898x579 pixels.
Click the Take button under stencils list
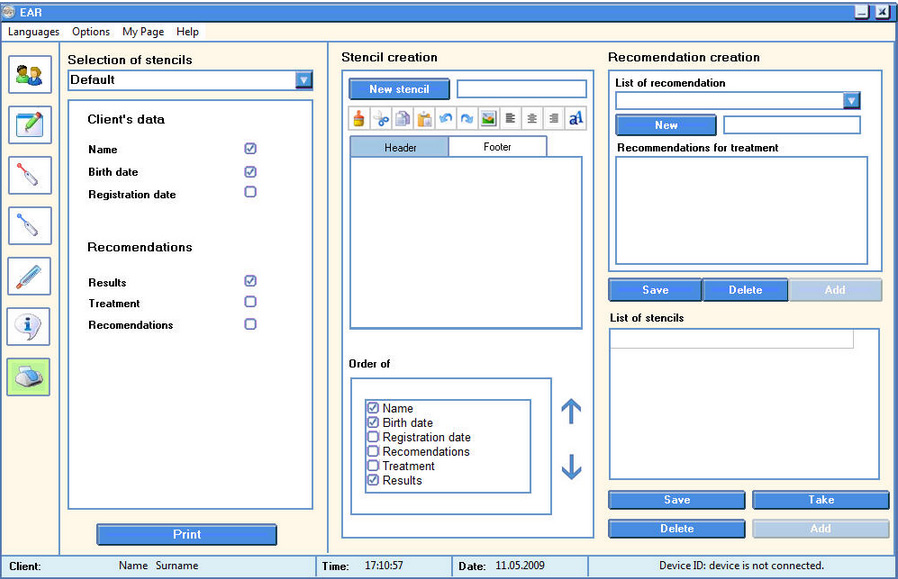pos(820,500)
